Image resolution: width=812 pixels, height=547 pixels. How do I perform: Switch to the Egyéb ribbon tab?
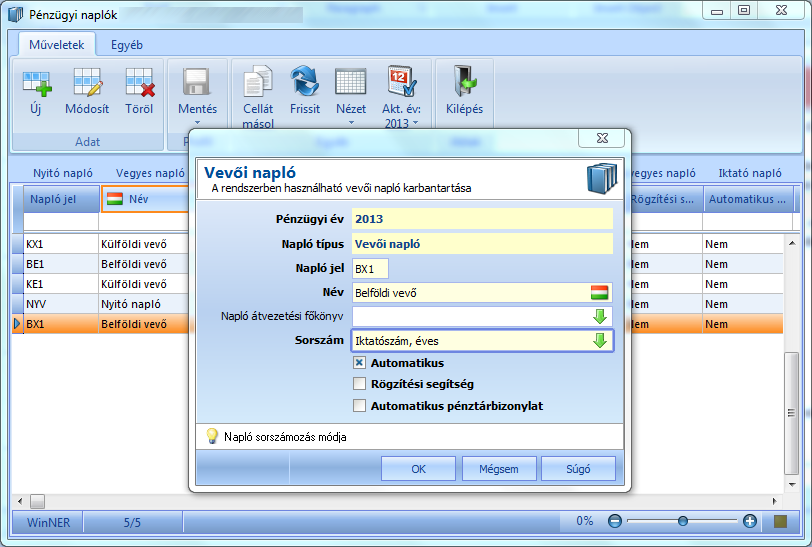click(126, 45)
